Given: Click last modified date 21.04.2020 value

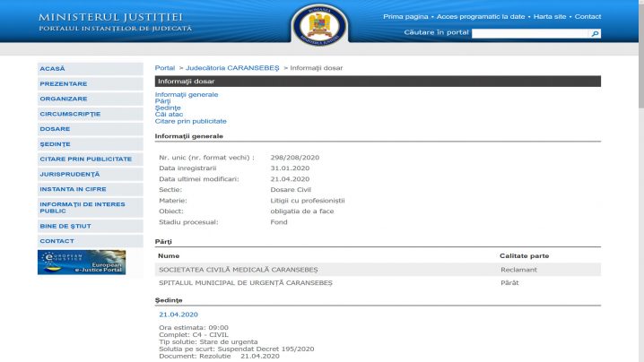Looking at the screenshot, I should 290,179.
